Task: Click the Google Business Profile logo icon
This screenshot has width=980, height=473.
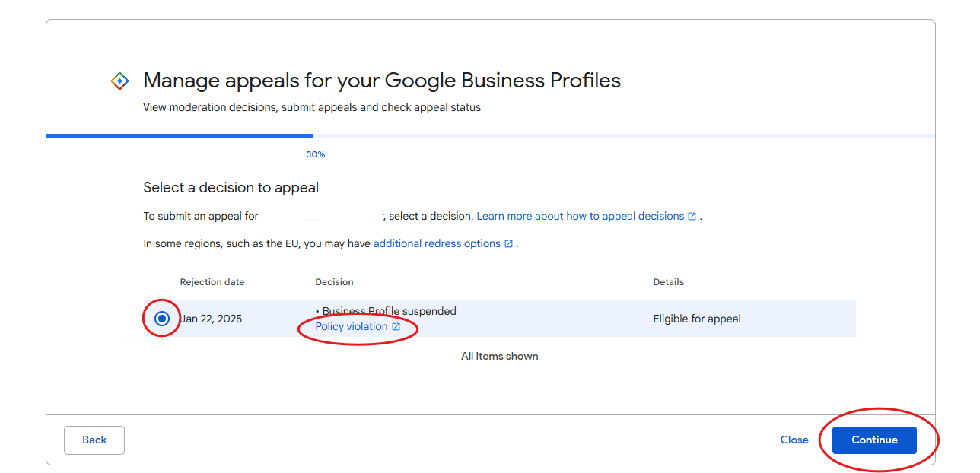Action: coord(120,81)
